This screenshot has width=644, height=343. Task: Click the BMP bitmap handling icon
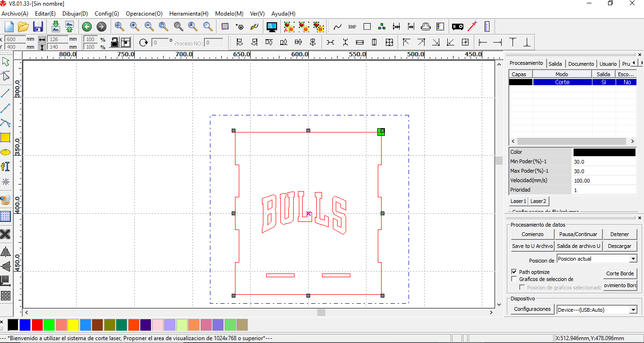pos(352,26)
